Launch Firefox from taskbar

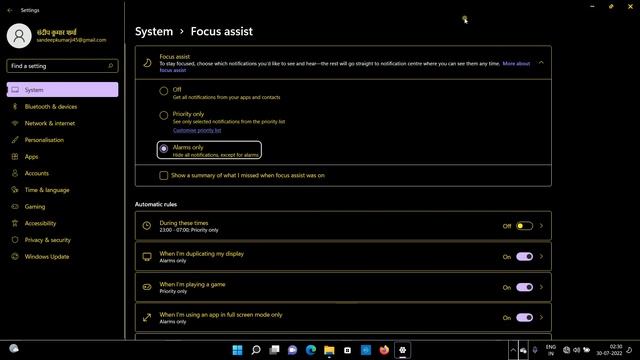[x=384, y=350]
